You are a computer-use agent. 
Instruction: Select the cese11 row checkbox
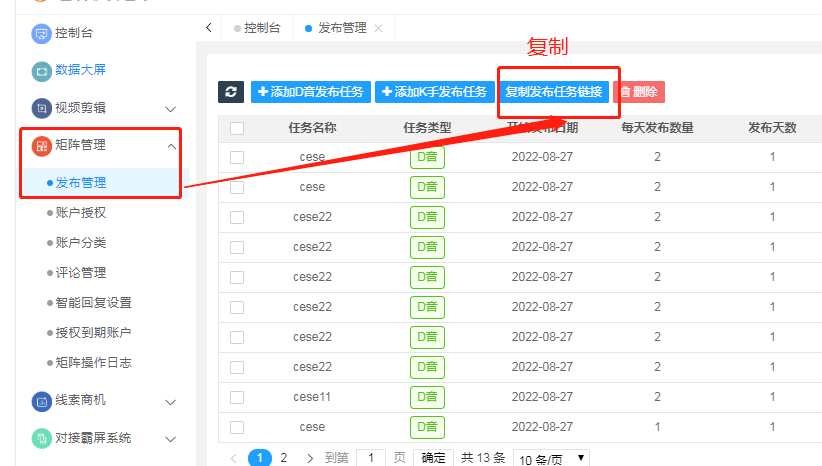(x=237, y=397)
